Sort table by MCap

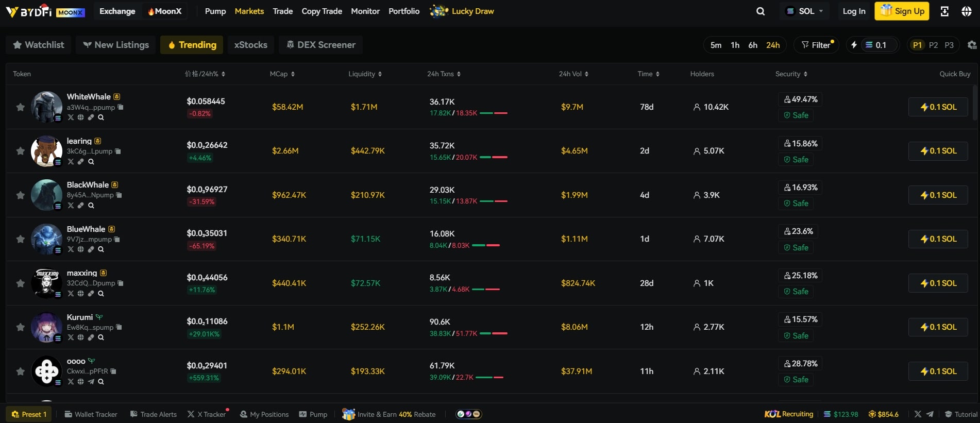tap(282, 74)
